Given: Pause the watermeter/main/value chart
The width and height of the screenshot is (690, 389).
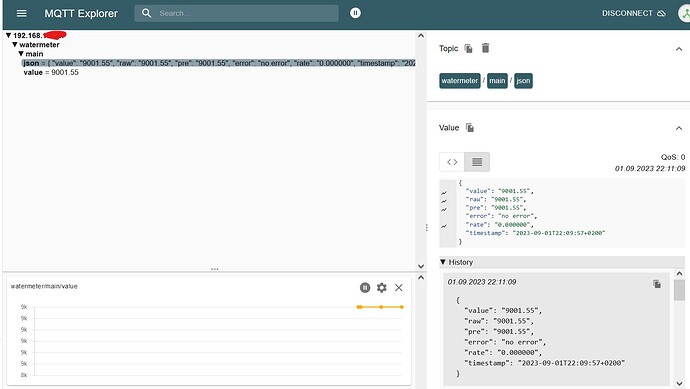Looking at the screenshot, I should click(365, 287).
